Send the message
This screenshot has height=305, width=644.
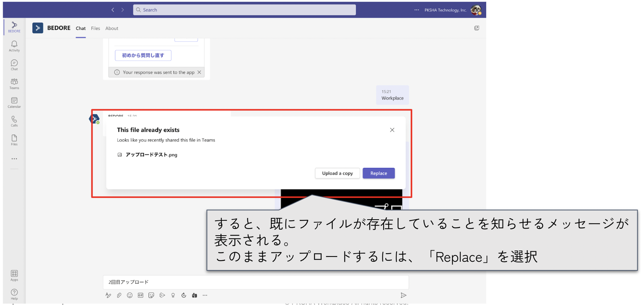point(403,295)
